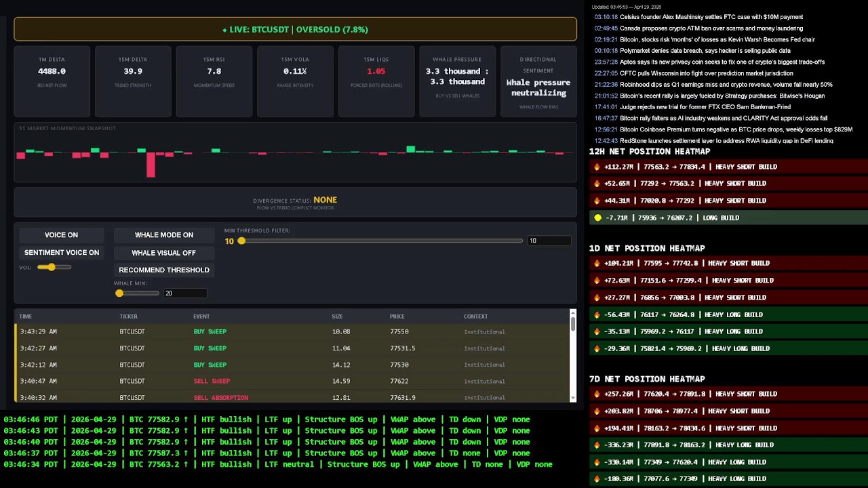Click the 03:46:34 PDT log line
This screenshot has width=868, height=488.
pyautogui.click(x=278, y=465)
